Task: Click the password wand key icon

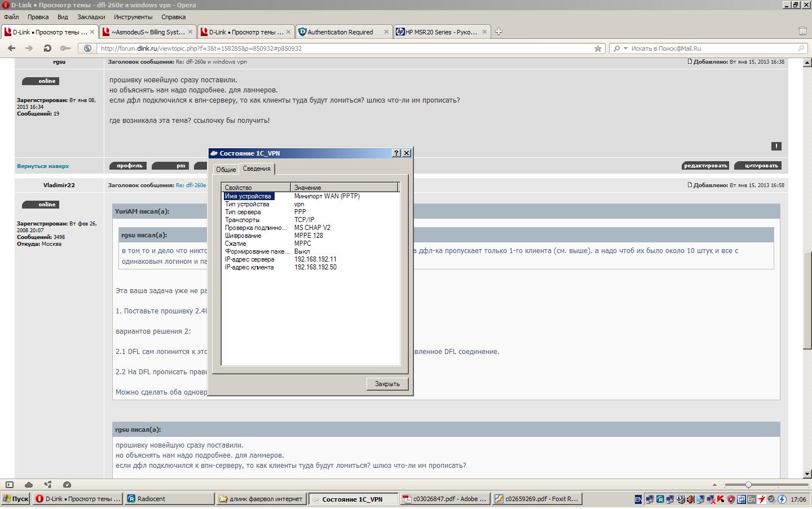Action: click(x=65, y=48)
